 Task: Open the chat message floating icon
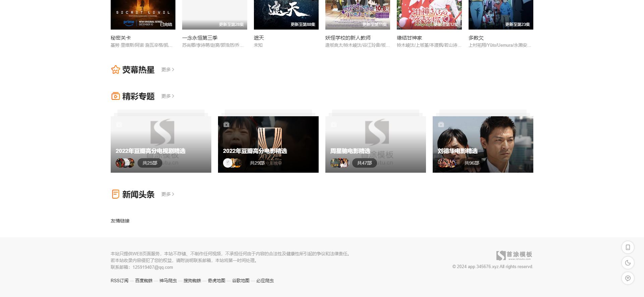tap(628, 279)
